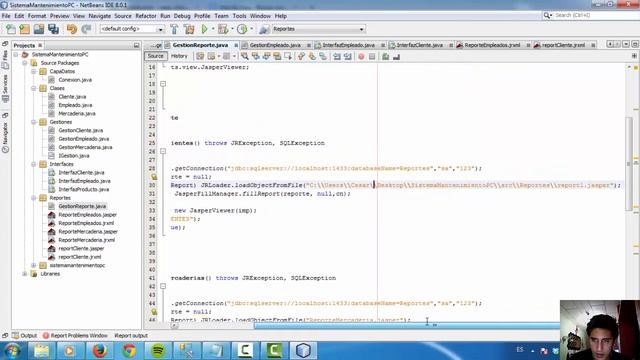
Task: Open the Output window button
Action: tap(24, 336)
